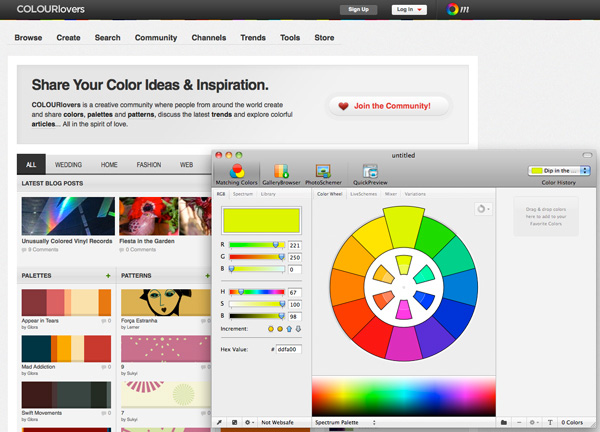Viewport: 600px width, 432px height.
Task: Open the Unusually Colored Vinyl Records post
Action: (x=67, y=241)
